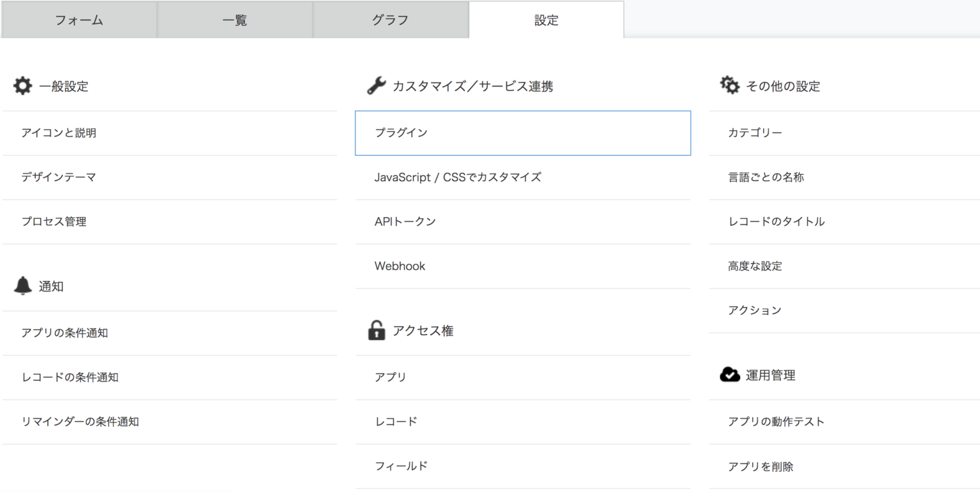Open the プラグイン settings

523,133
